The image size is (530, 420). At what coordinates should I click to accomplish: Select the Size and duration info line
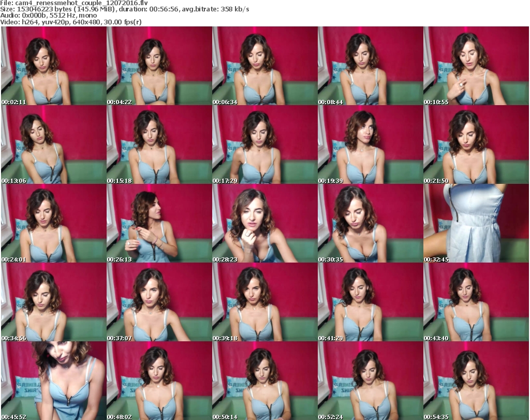click(125, 9)
